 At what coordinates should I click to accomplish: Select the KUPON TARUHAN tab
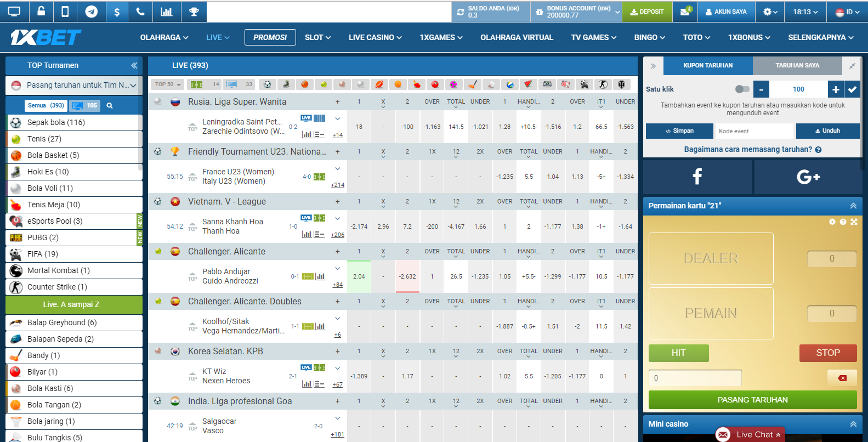708,65
